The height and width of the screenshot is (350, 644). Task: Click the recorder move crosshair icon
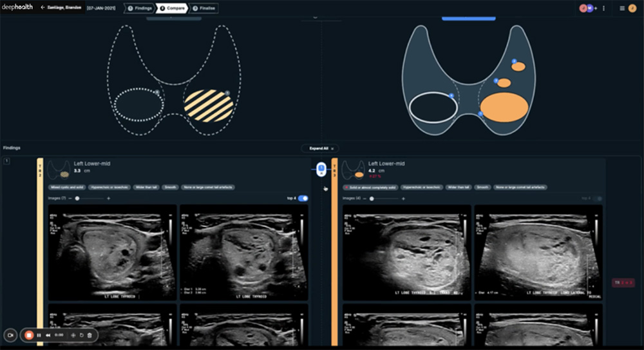(73, 335)
